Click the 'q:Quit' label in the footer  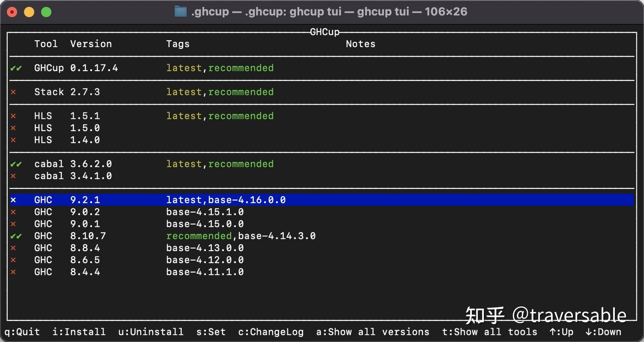click(x=21, y=332)
